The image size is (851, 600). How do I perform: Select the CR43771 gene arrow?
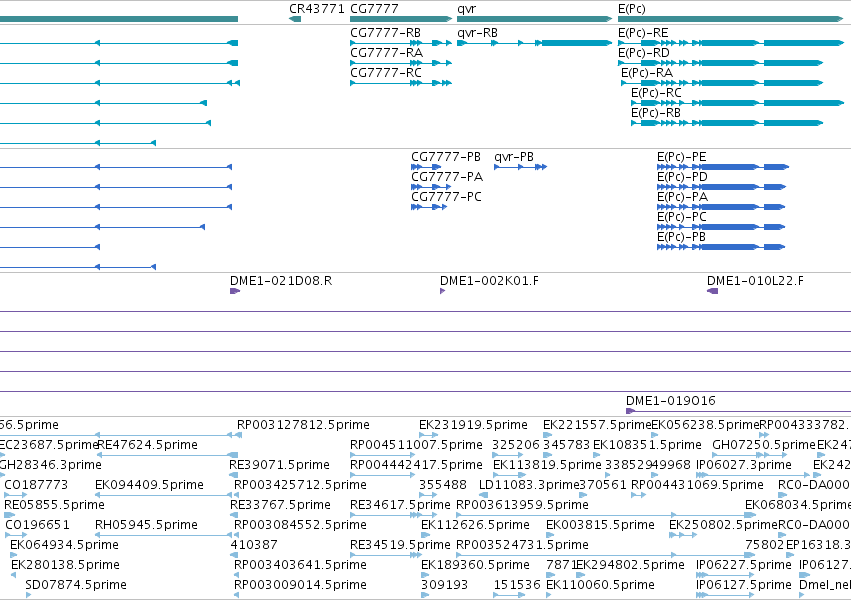pos(295,19)
